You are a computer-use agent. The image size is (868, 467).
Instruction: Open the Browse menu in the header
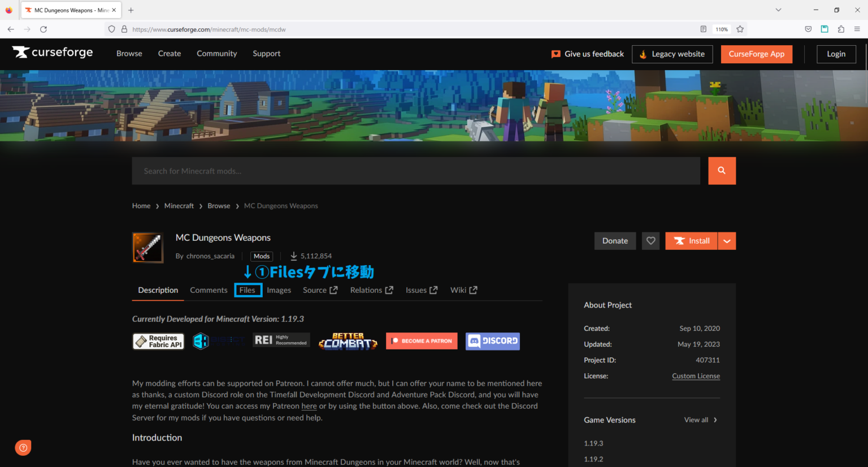click(x=129, y=54)
